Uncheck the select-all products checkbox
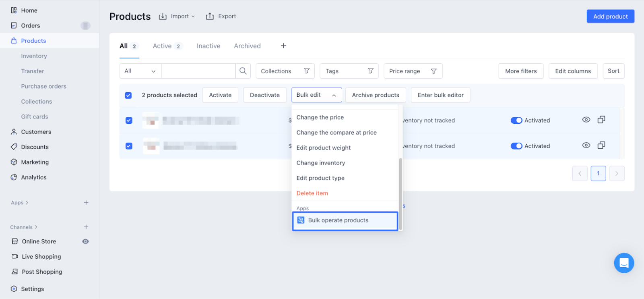 [128, 96]
